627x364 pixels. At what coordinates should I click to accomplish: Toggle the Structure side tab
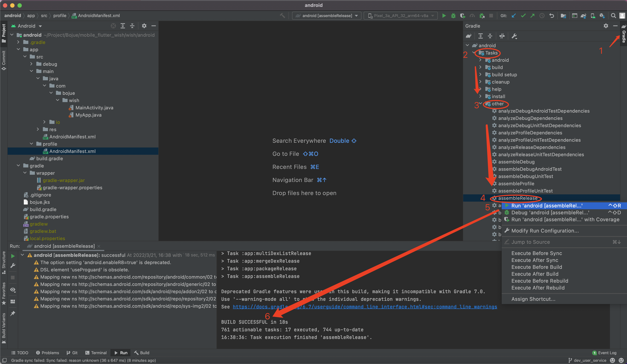point(4,262)
